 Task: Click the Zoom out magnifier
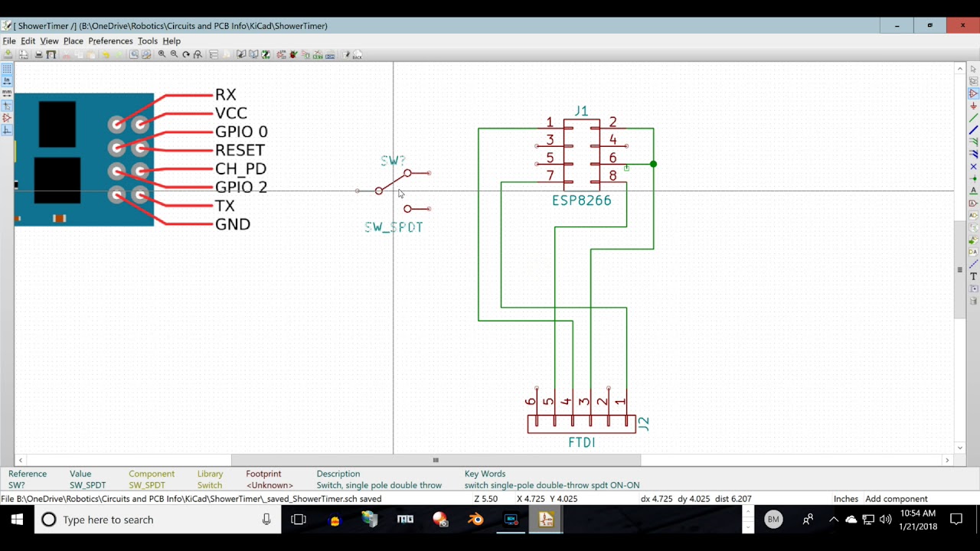pos(174,54)
